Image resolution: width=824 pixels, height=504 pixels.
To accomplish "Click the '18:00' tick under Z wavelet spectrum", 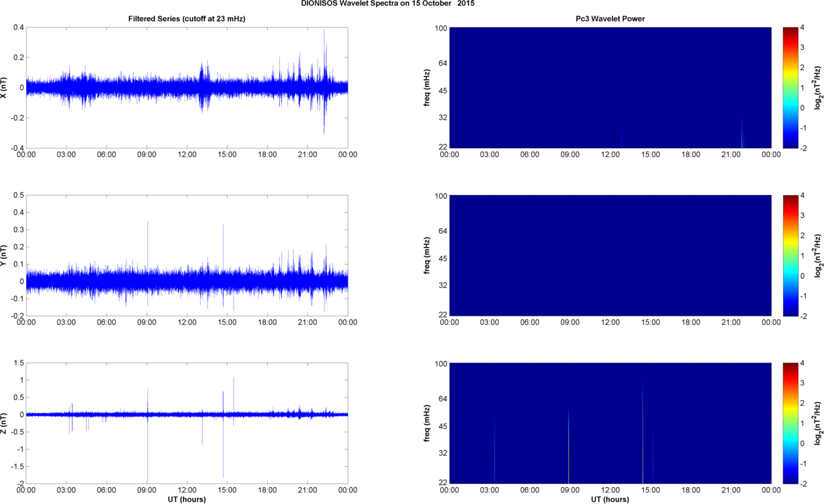I will (x=690, y=490).
